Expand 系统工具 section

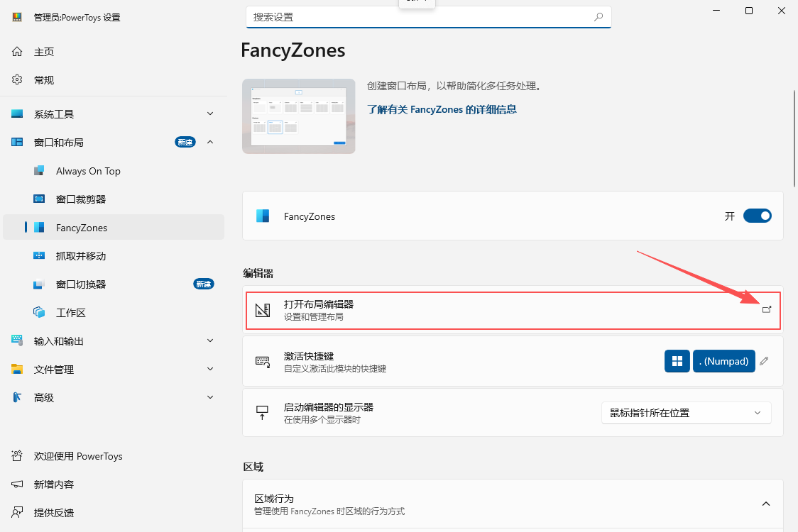tap(114, 114)
